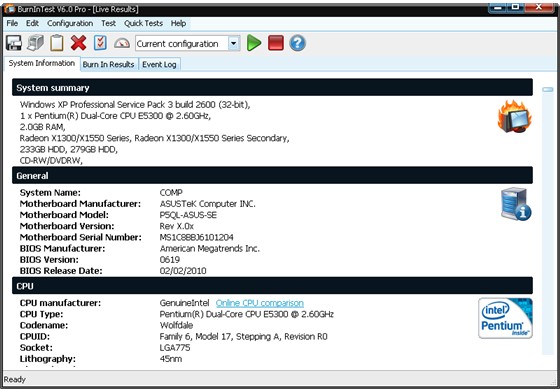The width and height of the screenshot is (560, 389).
Task: Switch to the Burn In Results tab
Action: [109, 64]
